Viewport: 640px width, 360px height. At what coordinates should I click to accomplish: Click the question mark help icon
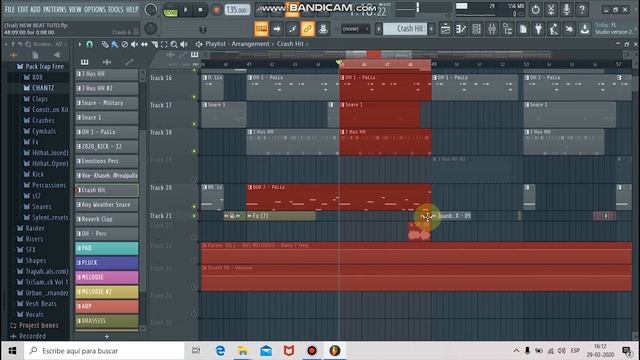[582, 9]
